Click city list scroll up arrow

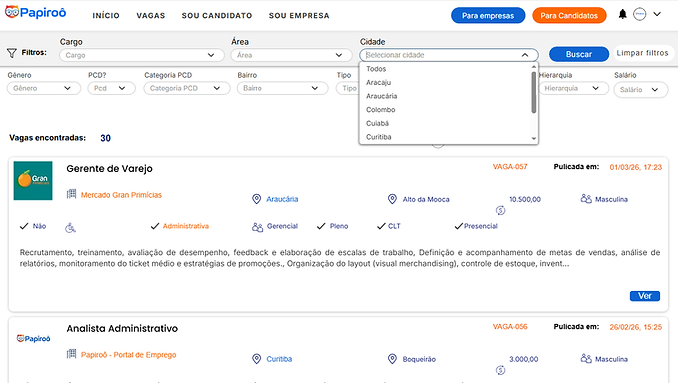[x=534, y=67]
